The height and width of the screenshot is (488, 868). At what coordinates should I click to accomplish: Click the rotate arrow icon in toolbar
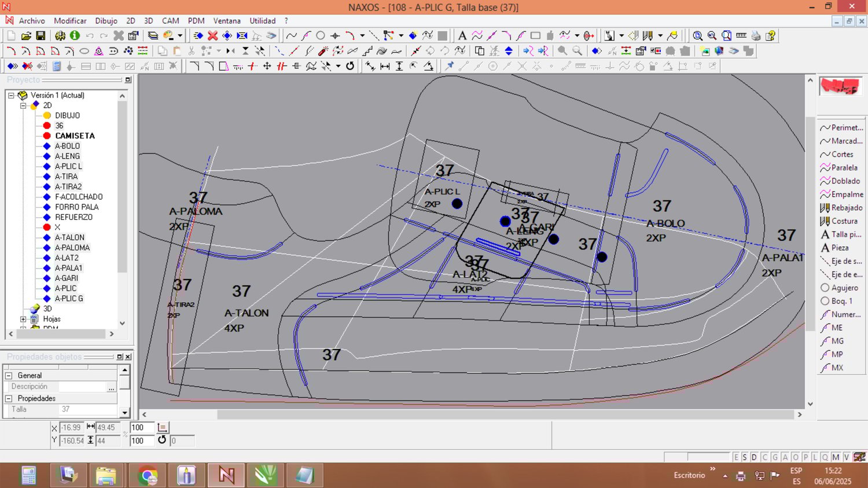coord(350,66)
